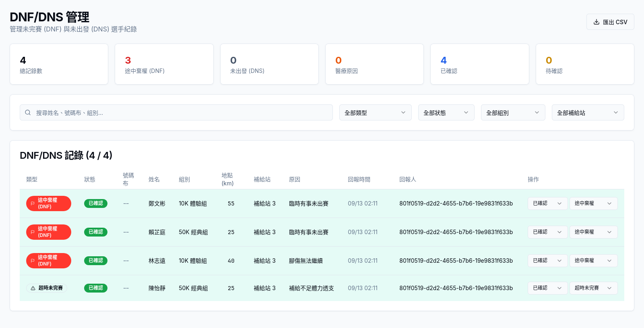
Task: Click the 原因 column header
Action: (295, 179)
